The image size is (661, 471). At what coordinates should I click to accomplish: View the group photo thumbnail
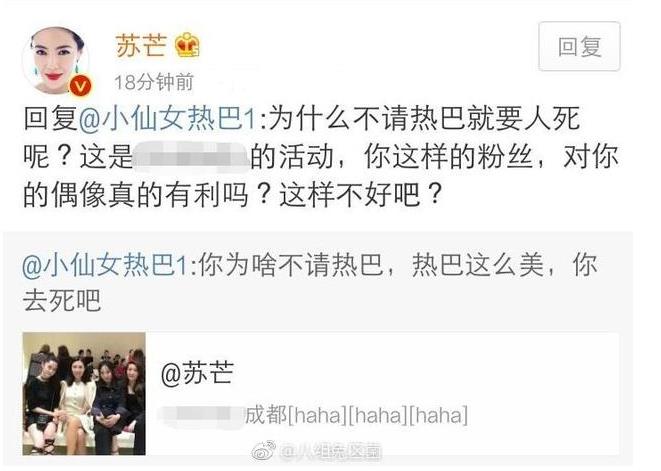pos(84,393)
